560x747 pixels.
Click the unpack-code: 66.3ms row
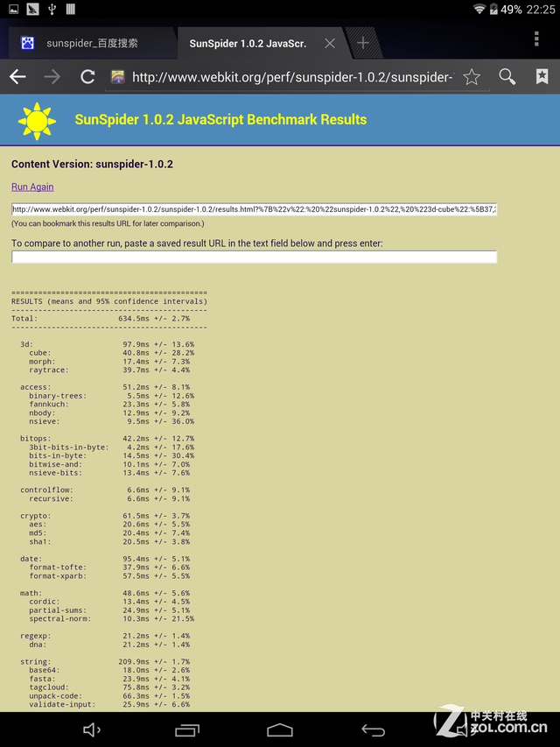(109, 695)
